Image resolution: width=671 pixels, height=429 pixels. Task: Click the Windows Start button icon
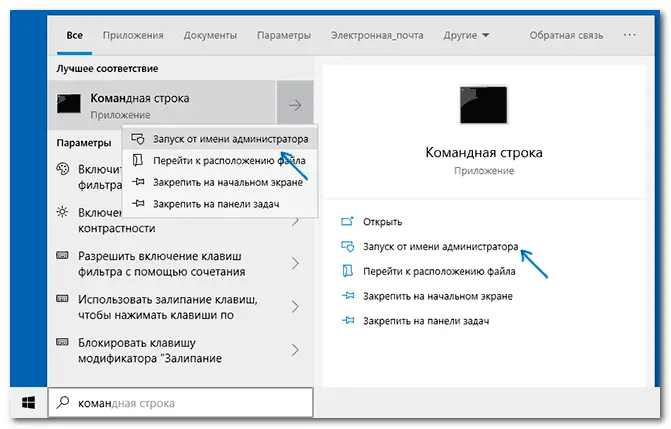click(x=28, y=402)
